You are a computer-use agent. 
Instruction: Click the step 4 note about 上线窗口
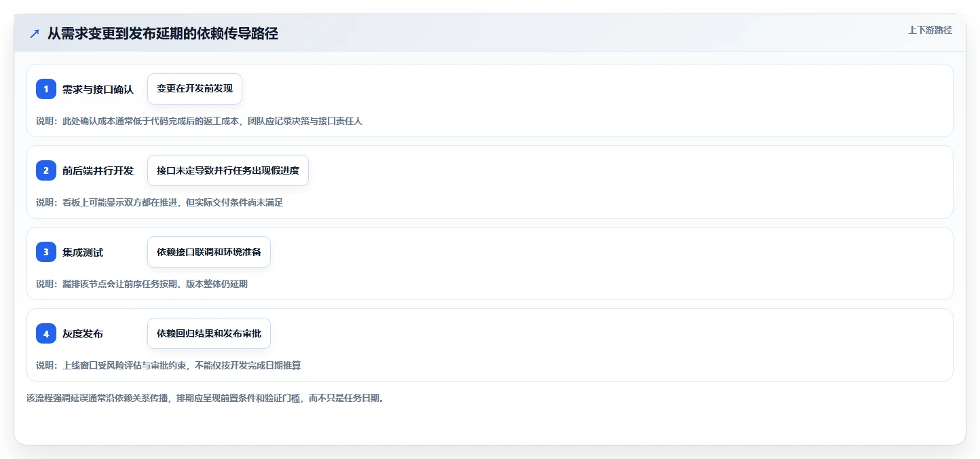tap(168, 365)
